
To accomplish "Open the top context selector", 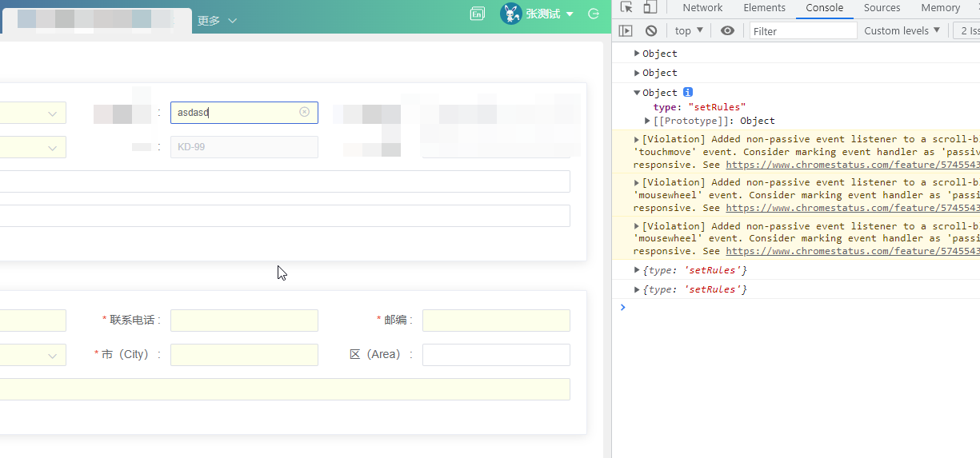I will click(689, 30).
